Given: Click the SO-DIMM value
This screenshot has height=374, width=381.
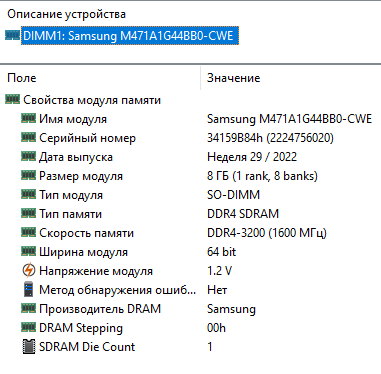Looking at the screenshot, I should (x=233, y=195).
